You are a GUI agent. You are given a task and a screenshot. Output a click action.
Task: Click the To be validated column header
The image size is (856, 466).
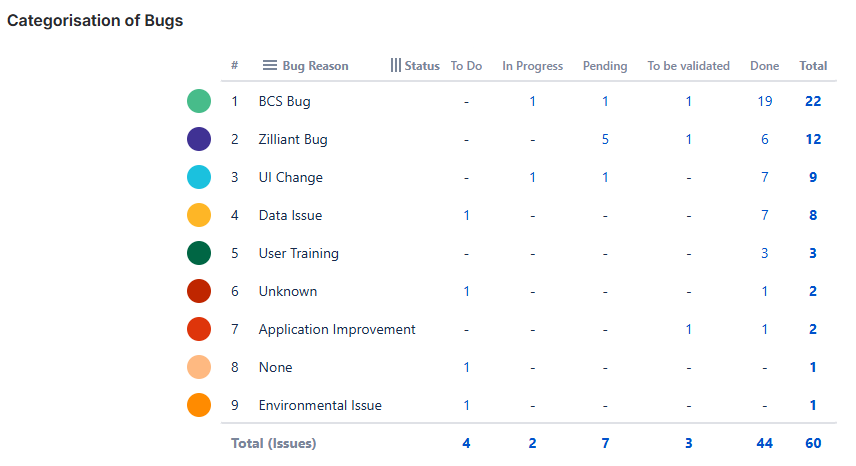click(x=688, y=66)
